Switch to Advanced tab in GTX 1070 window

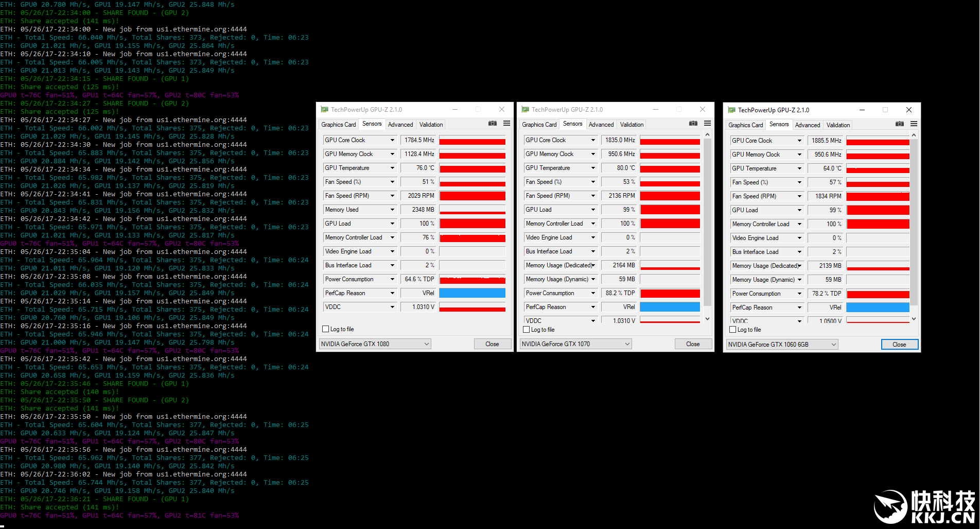(x=601, y=125)
